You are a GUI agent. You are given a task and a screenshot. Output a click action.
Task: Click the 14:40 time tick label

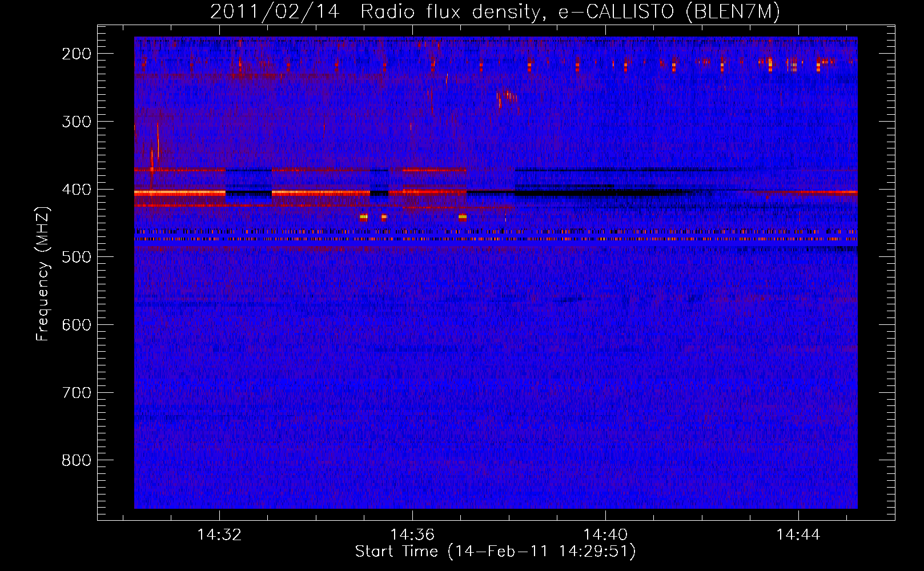pos(605,534)
